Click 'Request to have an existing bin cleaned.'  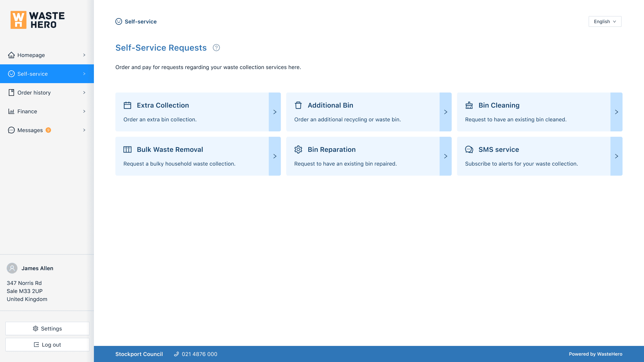click(516, 119)
